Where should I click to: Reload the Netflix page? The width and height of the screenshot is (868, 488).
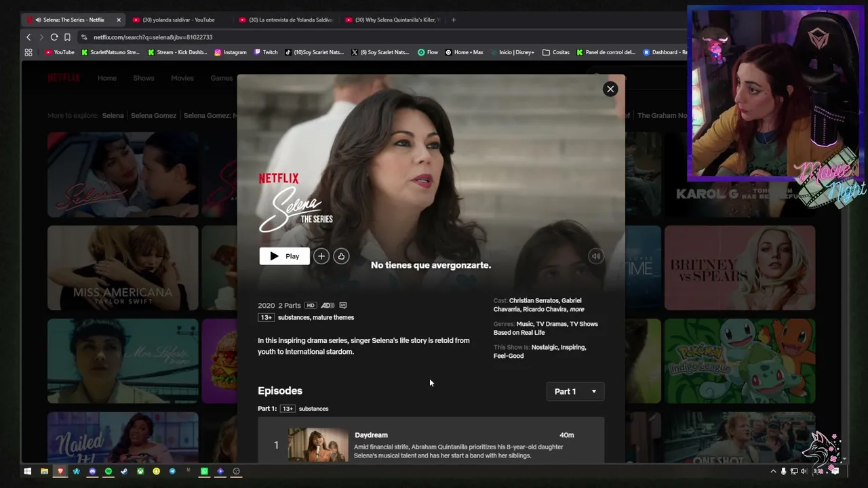point(54,37)
